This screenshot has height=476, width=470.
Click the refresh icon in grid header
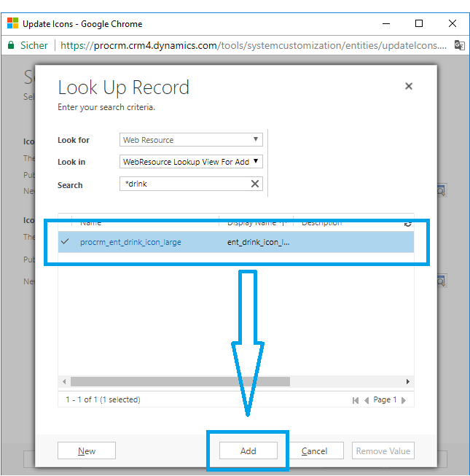[x=407, y=224]
